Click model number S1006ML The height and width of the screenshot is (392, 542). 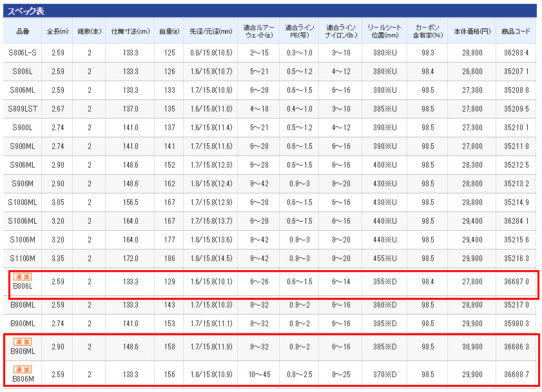pyautogui.click(x=23, y=221)
